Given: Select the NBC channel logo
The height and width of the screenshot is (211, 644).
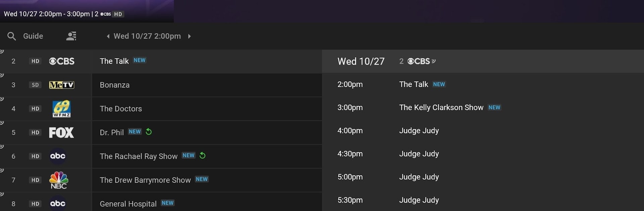Looking at the screenshot, I should [59, 180].
